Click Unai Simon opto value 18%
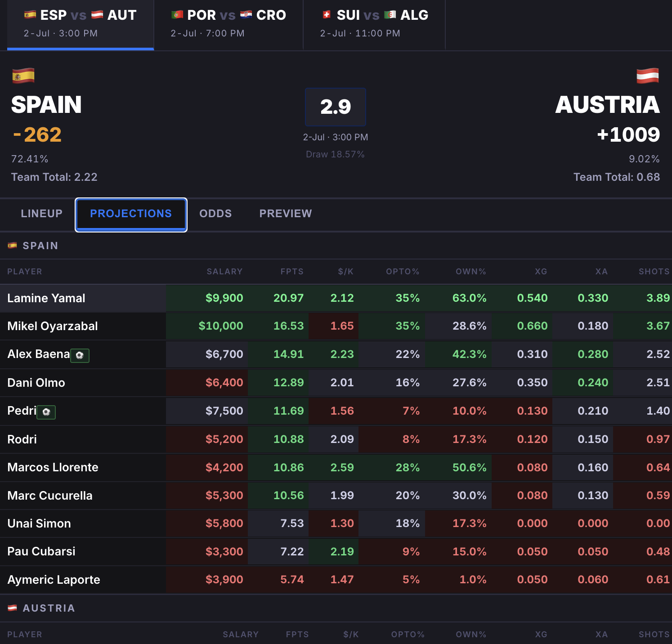The image size is (672, 644). tap(408, 523)
